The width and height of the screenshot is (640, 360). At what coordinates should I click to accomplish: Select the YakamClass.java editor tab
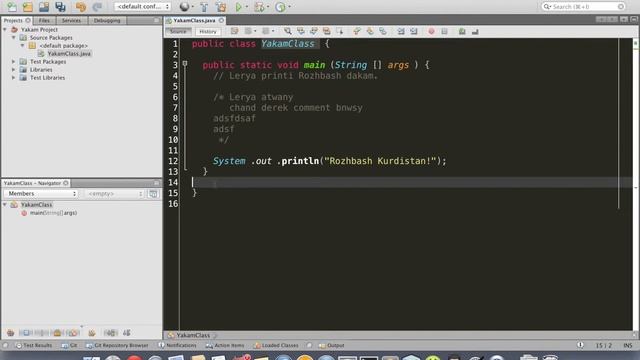[x=194, y=20]
